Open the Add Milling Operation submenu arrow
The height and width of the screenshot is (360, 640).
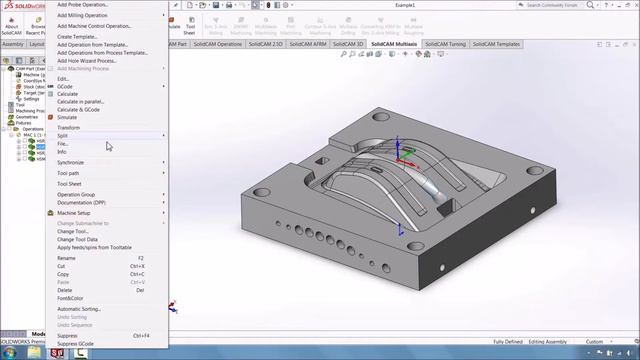click(164, 15)
